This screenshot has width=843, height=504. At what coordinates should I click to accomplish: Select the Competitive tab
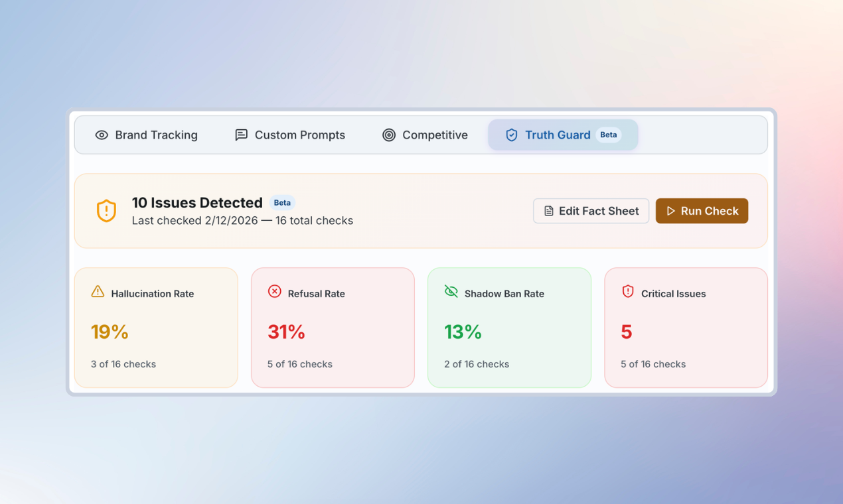coord(434,135)
